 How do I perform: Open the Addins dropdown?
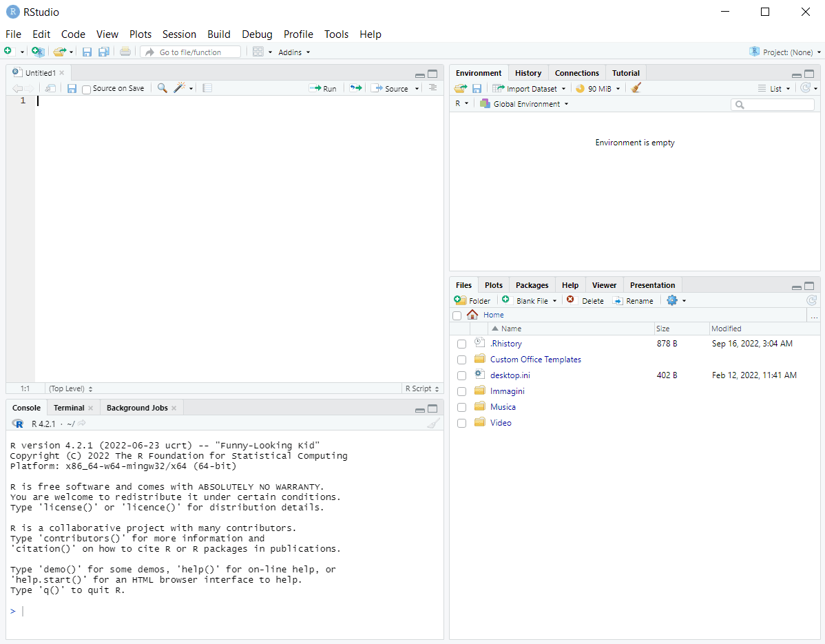click(294, 52)
